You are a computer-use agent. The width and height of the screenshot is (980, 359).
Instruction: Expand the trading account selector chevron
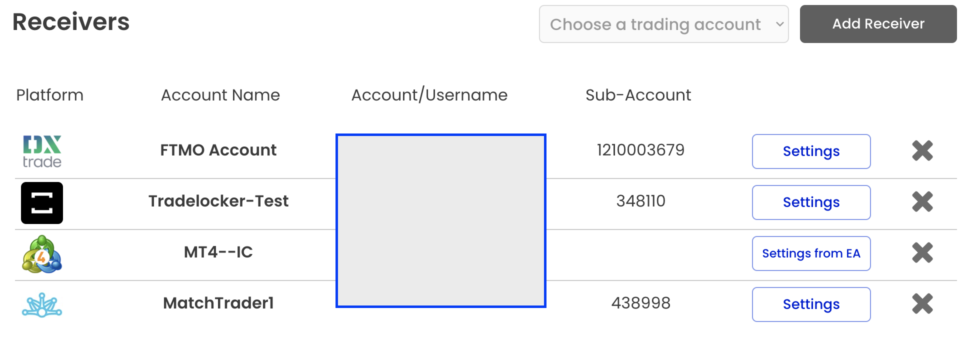(x=780, y=24)
